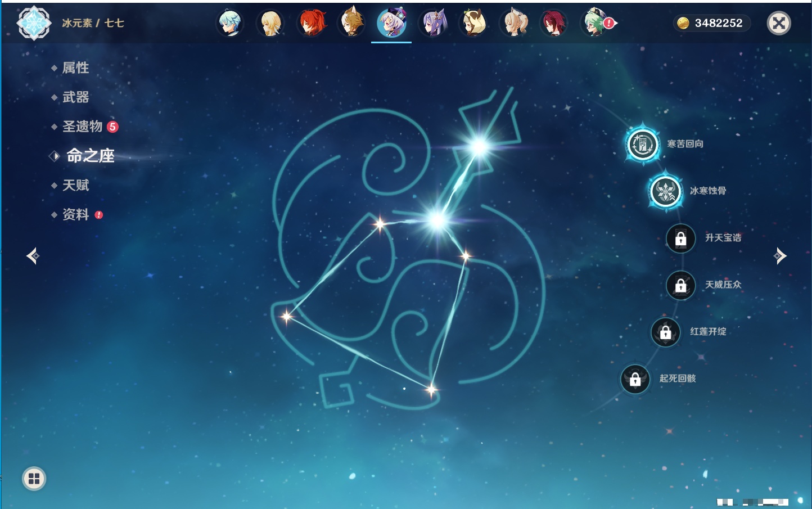The image size is (812, 509).
Task: Click the 寒苦回向 label text
Action: pos(685,144)
